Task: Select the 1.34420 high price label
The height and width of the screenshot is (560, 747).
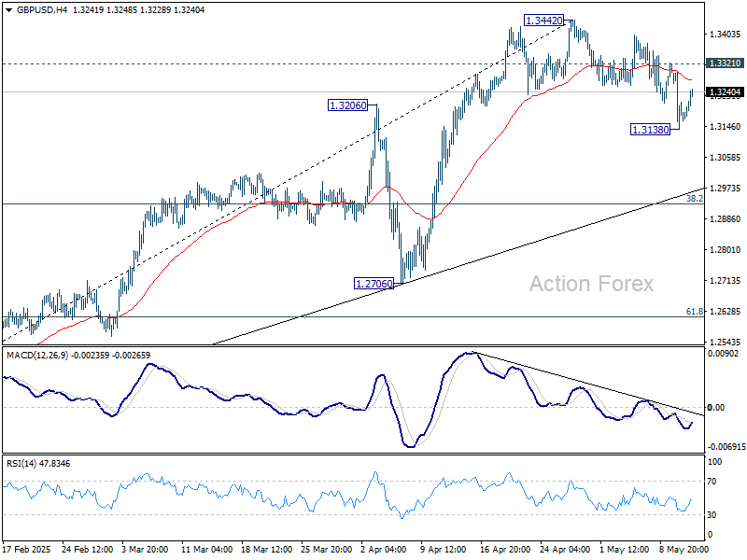Action: click(543, 21)
